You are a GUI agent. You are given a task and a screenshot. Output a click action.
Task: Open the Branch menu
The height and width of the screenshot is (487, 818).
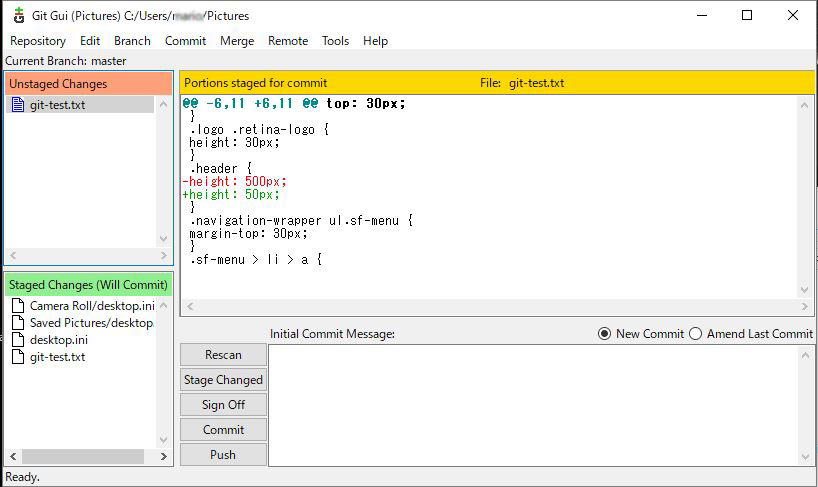coord(132,41)
